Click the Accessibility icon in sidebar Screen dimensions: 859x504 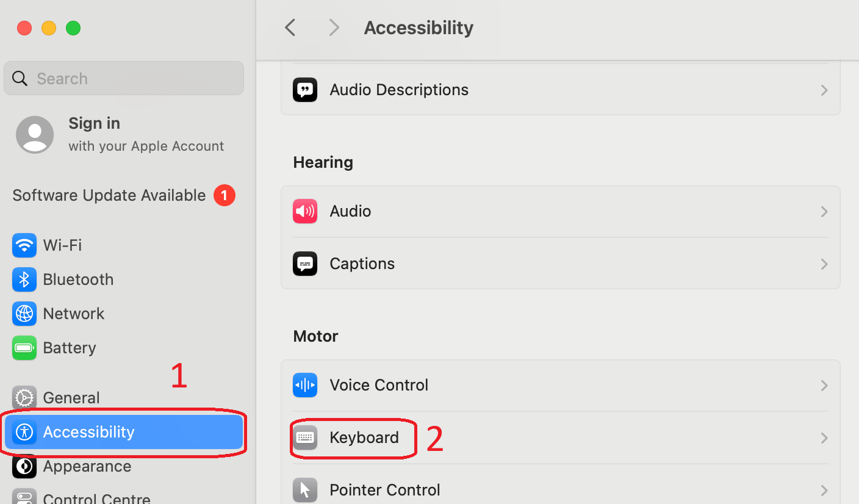24,432
